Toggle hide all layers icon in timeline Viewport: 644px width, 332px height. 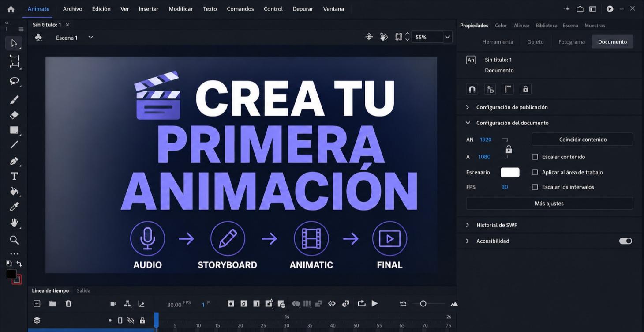click(131, 321)
